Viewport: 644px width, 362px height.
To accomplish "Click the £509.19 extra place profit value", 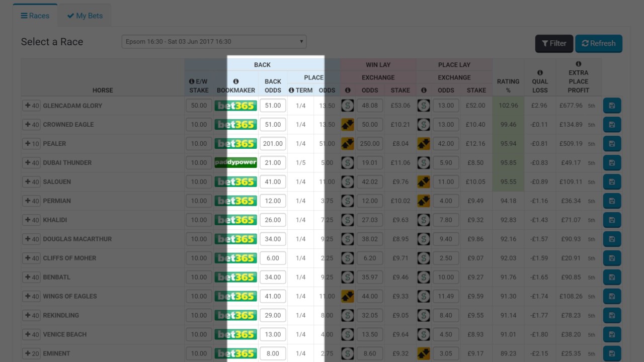I will click(x=571, y=144).
